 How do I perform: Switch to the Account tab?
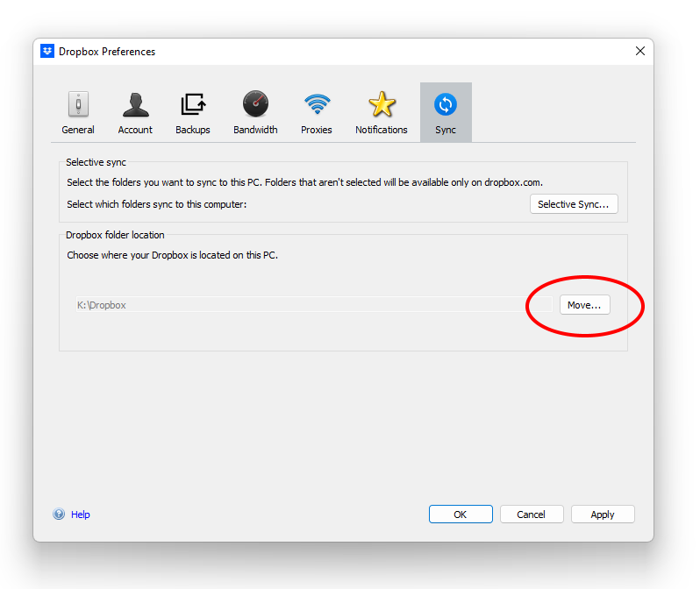pyautogui.click(x=135, y=112)
